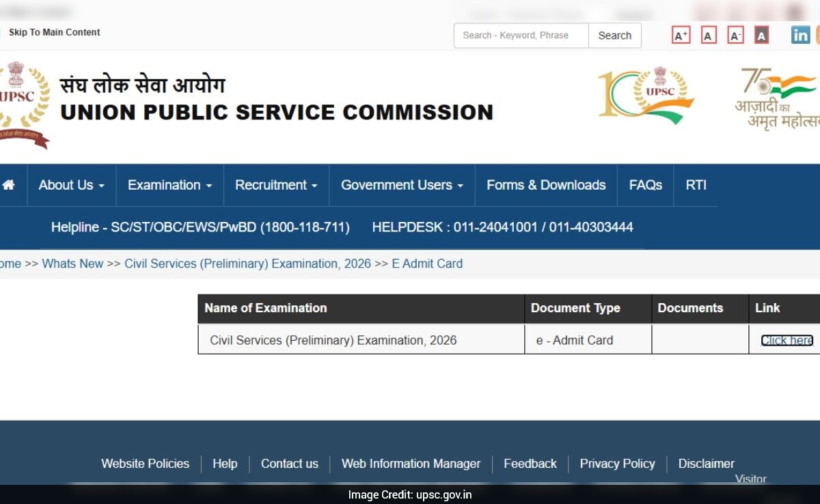The width and height of the screenshot is (820, 504).
Task: Click the HELPDESK phone numbers text
Action: (502, 227)
